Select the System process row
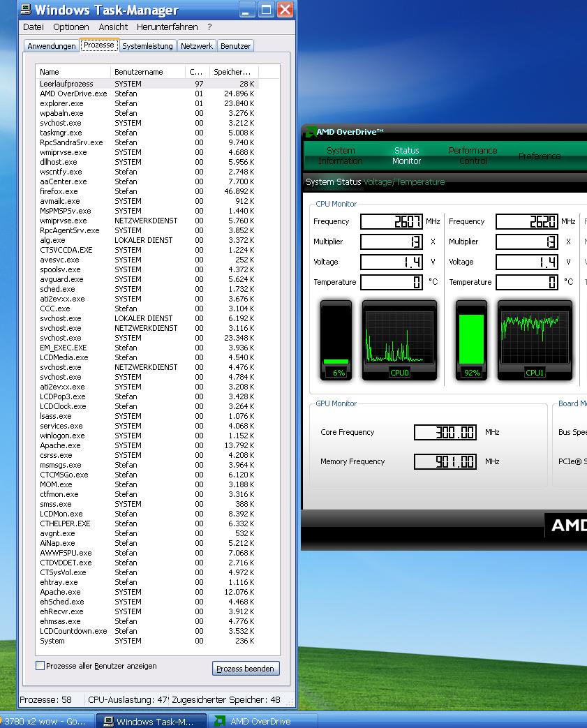 tap(147, 641)
